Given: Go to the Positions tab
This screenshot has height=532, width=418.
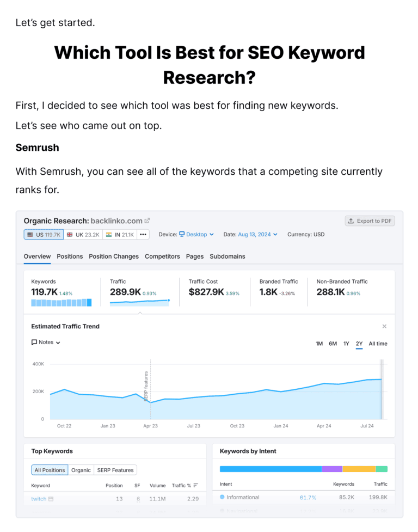Looking at the screenshot, I should pos(70,256).
